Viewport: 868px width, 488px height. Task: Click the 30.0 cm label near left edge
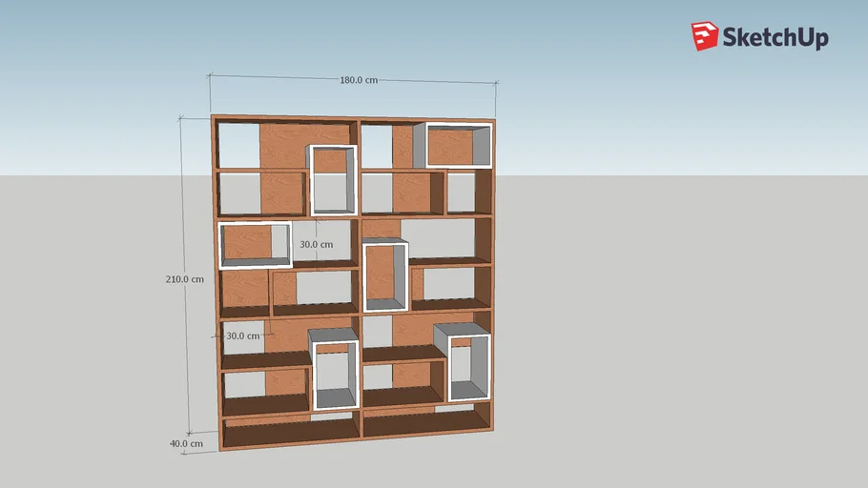click(x=243, y=335)
